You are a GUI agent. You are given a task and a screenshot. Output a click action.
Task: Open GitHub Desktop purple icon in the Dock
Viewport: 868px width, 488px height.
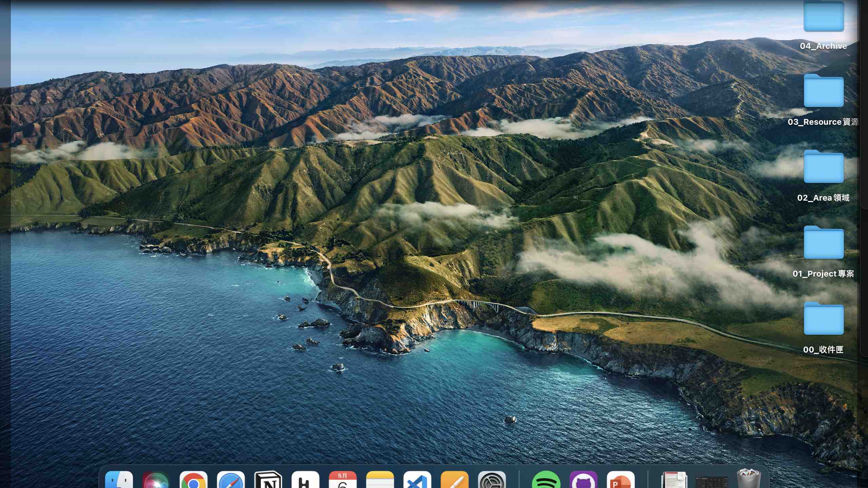pyautogui.click(x=584, y=480)
